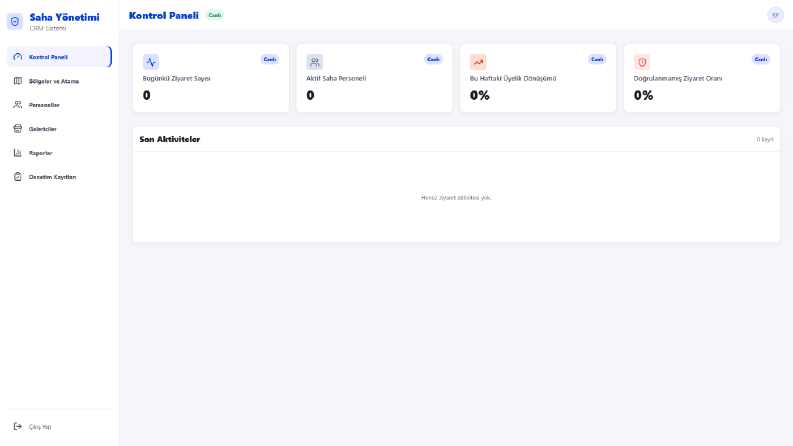Image resolution: width=793 pixels, height=446 pixels.
Task: Click the Bu Haftaki Üyelik Dönüşümü label
Action: tap(513, 78)
